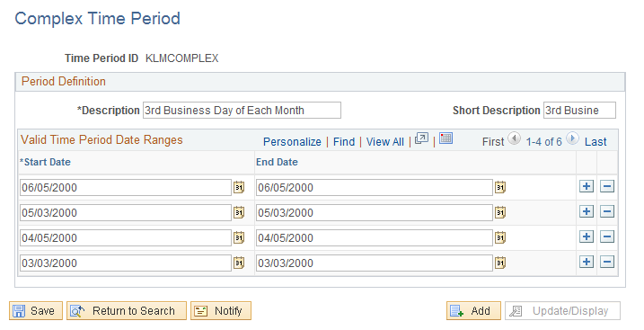Screen dimensions: 644x330
Task: Focus Start Date field 05/03/2000
Action: (126, 212)
